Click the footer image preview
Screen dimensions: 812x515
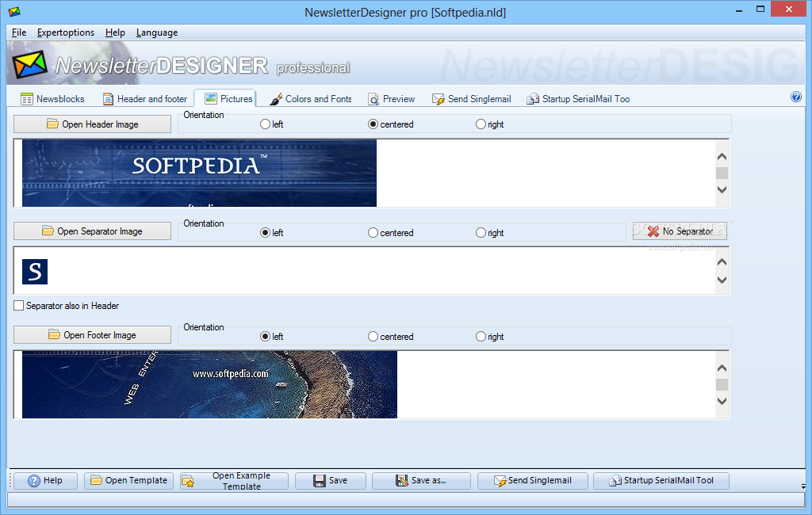[x=209, y=384]
